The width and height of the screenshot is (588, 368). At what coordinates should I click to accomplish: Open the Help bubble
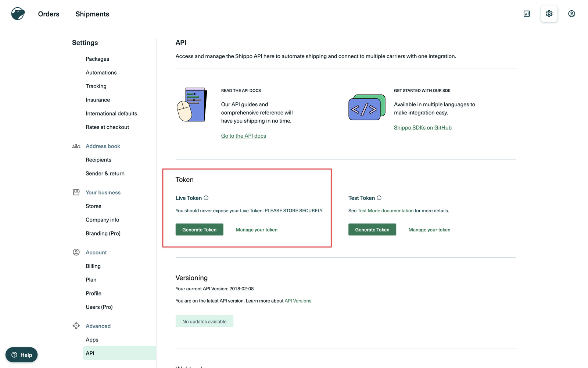tap(22, 355)
